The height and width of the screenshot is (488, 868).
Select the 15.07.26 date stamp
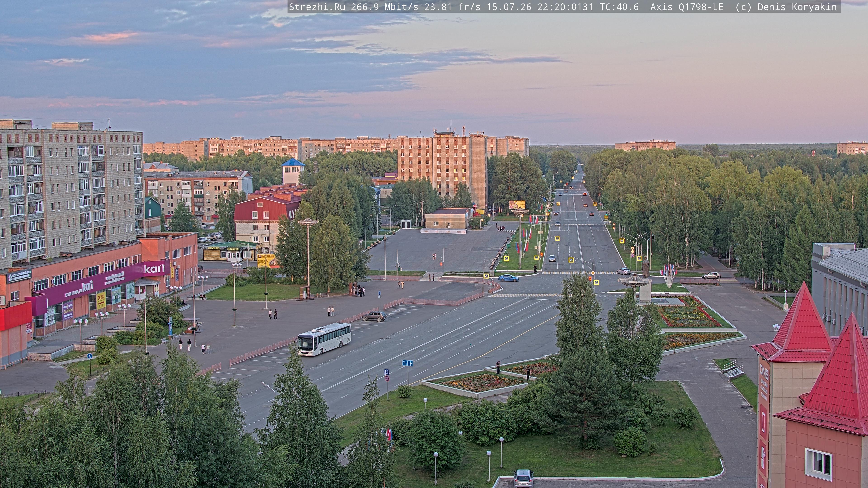click(509, 7)
